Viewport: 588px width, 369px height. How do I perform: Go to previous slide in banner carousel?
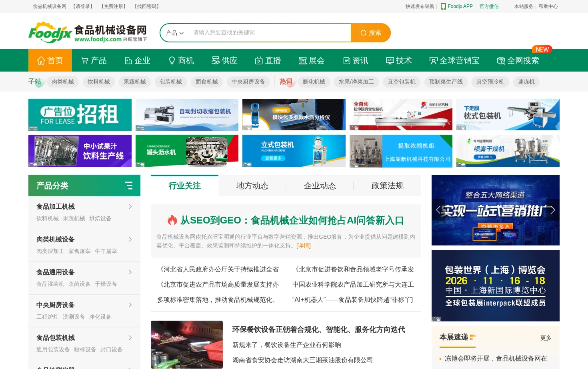coord(438,210)
